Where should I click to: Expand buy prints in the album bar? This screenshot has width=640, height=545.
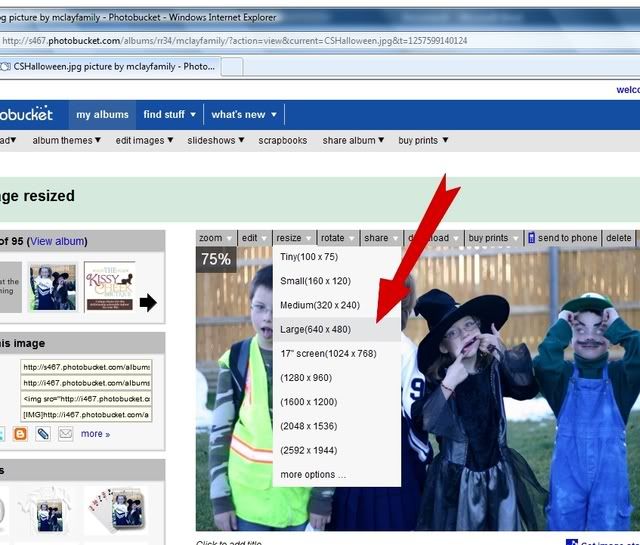423,140
